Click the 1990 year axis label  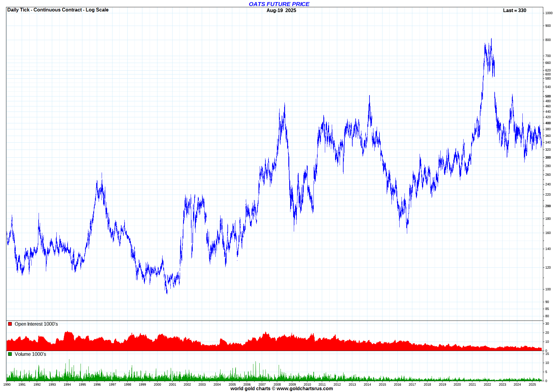(x=7, y=384)
